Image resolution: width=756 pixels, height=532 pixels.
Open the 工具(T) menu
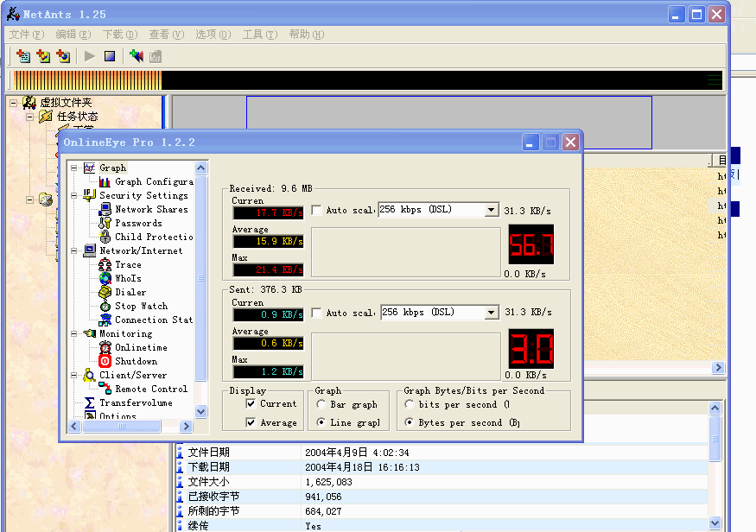[260, 35]
